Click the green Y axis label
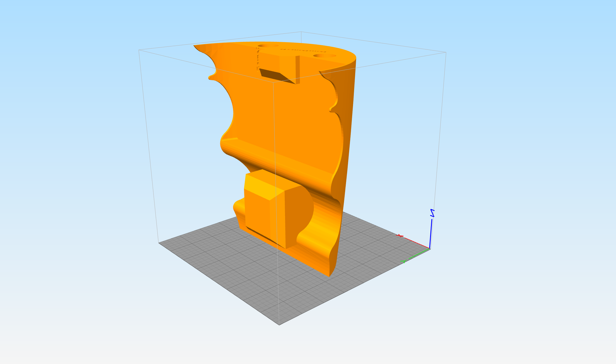The image size is (616, 364). tap(404, 262)
